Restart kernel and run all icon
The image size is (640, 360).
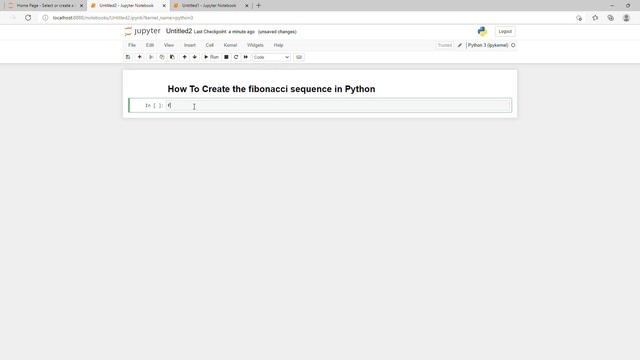click(246, 57)
